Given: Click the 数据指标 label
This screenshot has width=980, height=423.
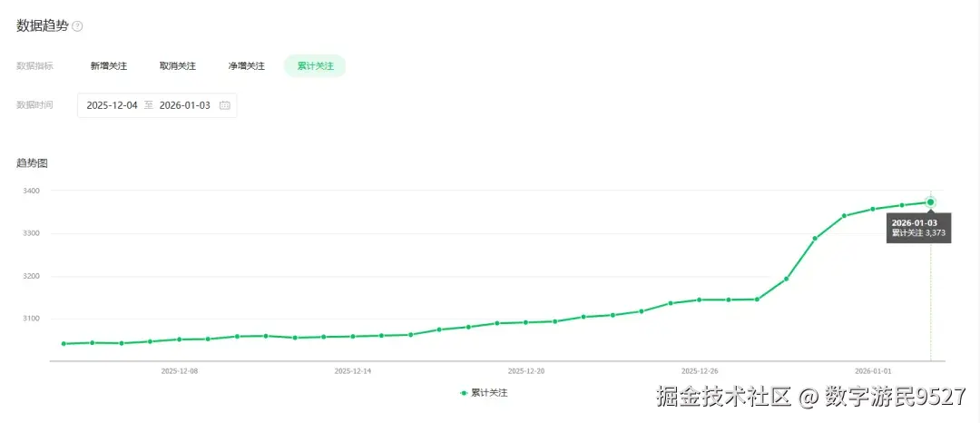Looking at the screenshot, I should pos(34,66).
